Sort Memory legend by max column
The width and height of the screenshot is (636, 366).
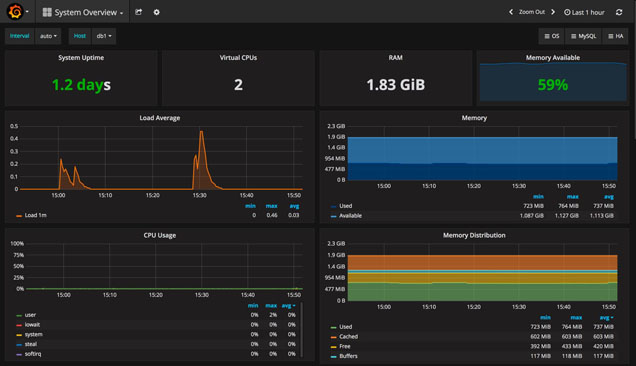coord(572,197)
